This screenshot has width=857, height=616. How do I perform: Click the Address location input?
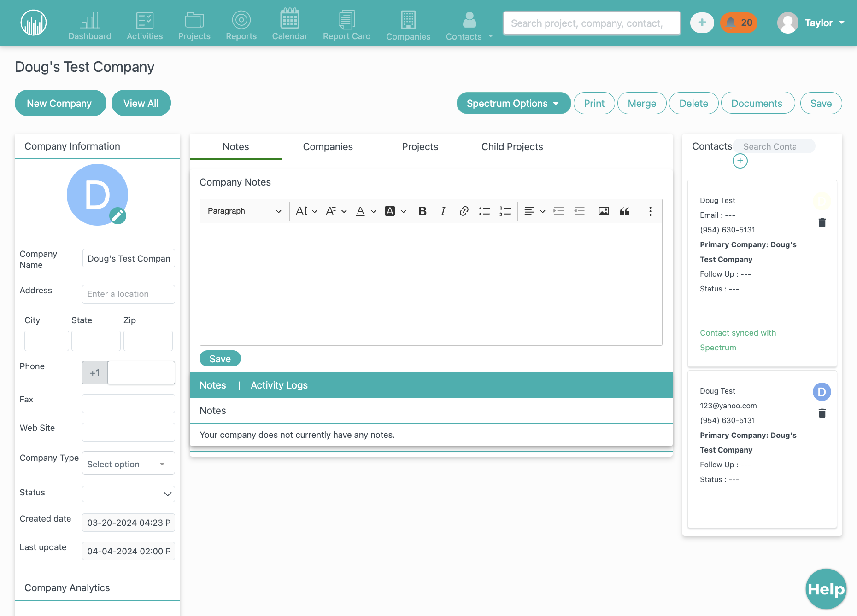pos(129,294)
